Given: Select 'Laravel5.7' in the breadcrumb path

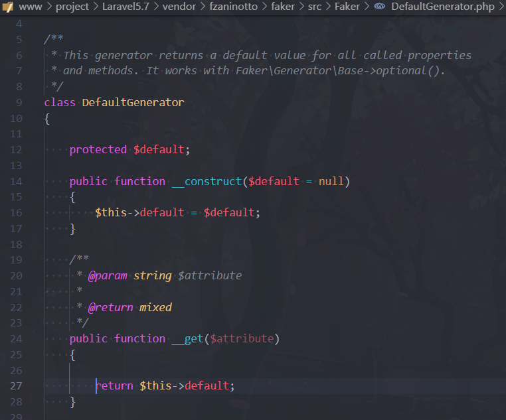Looking at the screenshot, I should (126, 7).
